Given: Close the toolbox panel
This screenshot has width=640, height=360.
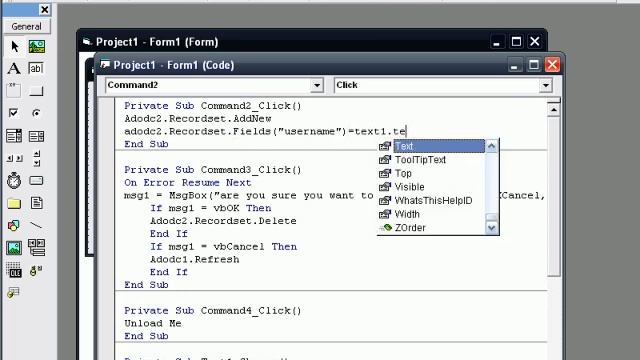Looking at the screenshot, I should 44,9.
